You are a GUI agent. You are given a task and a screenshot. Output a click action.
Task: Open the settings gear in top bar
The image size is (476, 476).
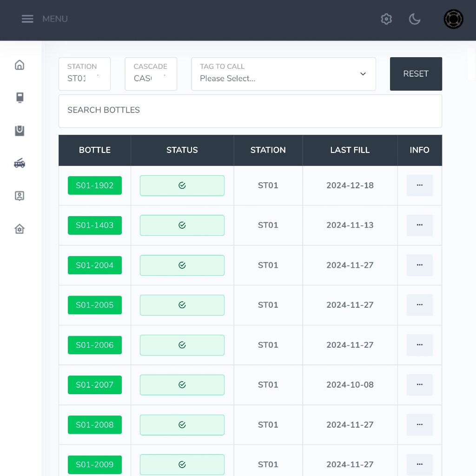click(x=386, y=19)
